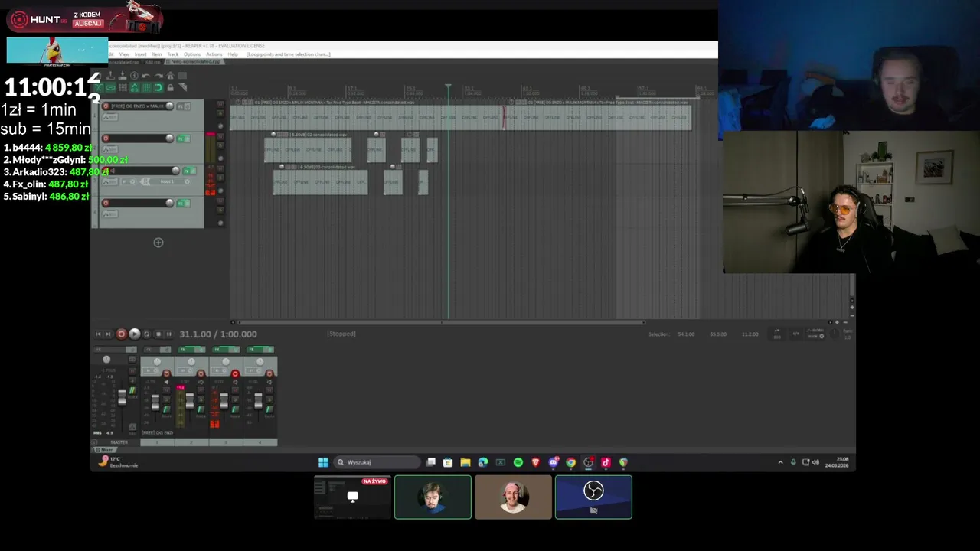Click the transport Record button

[121, 334]
